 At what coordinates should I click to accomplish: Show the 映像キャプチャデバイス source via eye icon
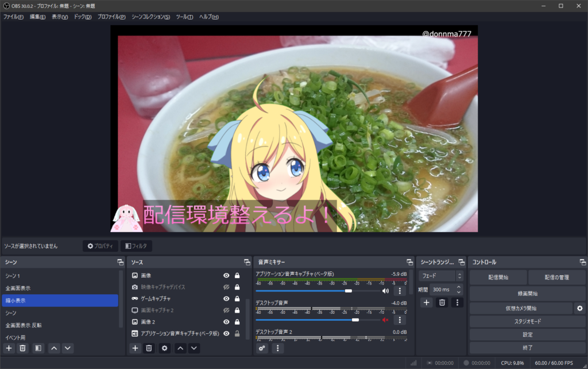point(226,287)
